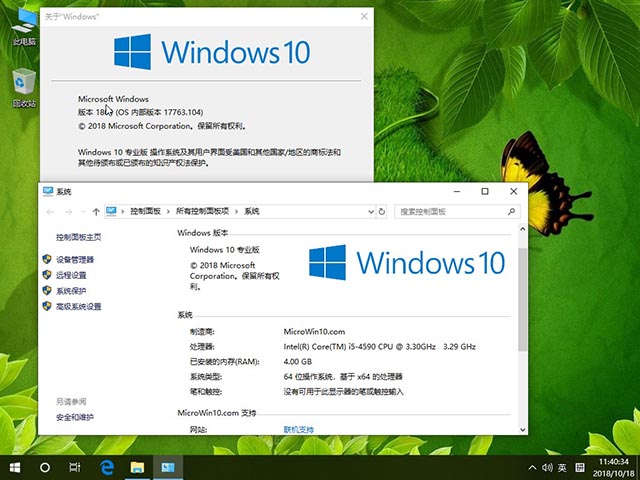Open the IME keyboard tray icon
Screen dimensions: 640x480
(x=580, y=468)
